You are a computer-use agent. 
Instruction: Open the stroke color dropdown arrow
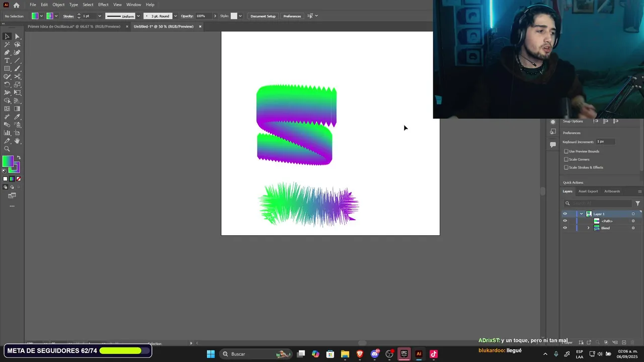56,16
